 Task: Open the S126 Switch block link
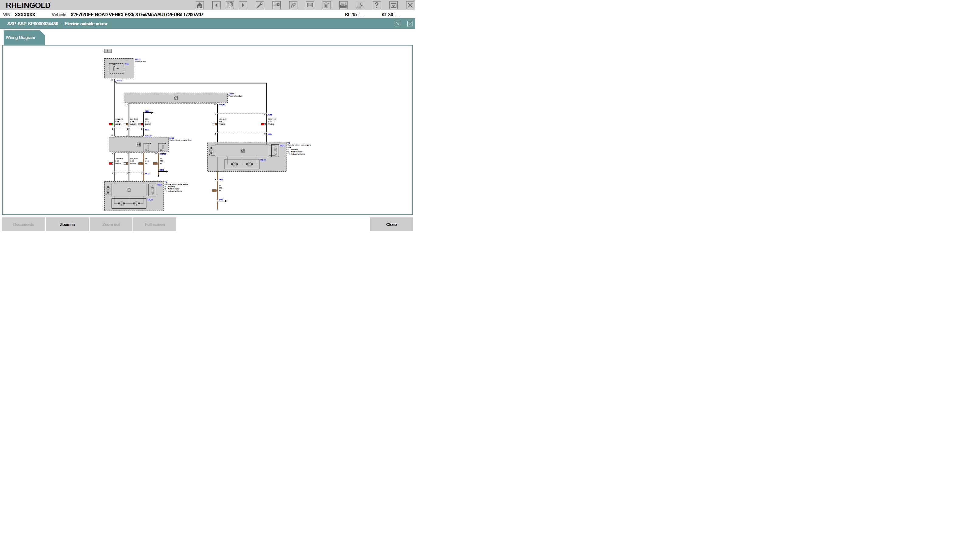172,138
